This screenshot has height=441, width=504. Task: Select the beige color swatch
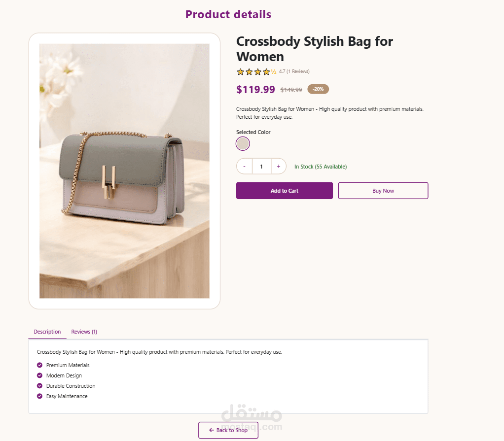click(243, 143)
